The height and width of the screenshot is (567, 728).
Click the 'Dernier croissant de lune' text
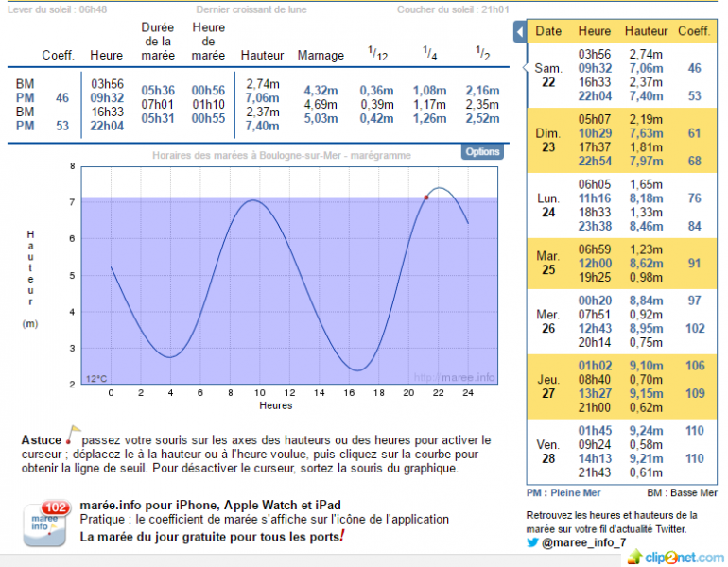pos(251,9)
